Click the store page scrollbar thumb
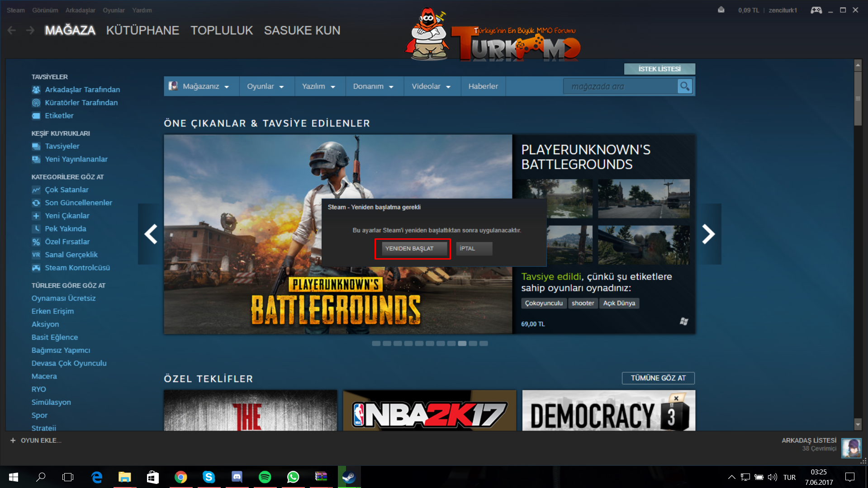 coord(858,99)
